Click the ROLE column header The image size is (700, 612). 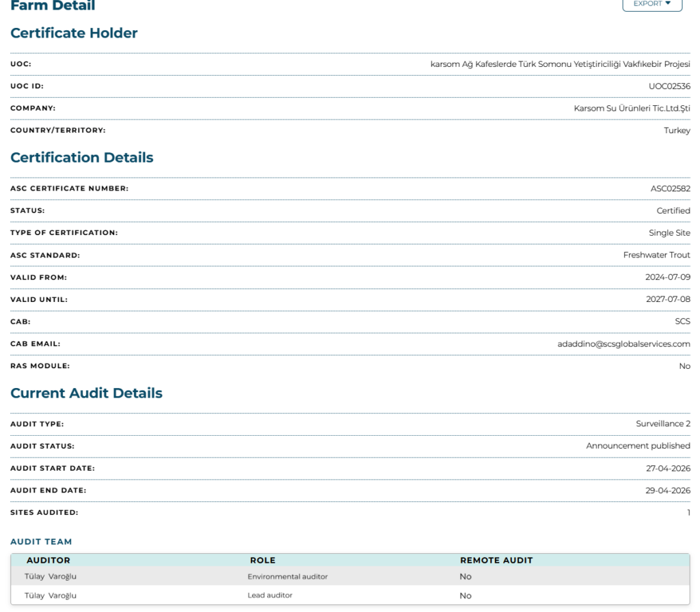(262, 560)
